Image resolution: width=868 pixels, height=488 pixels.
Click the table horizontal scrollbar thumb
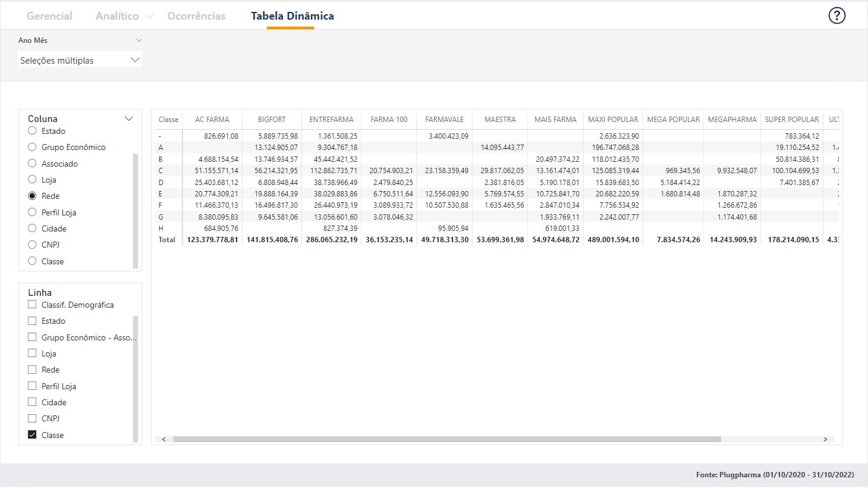[446, 439]
